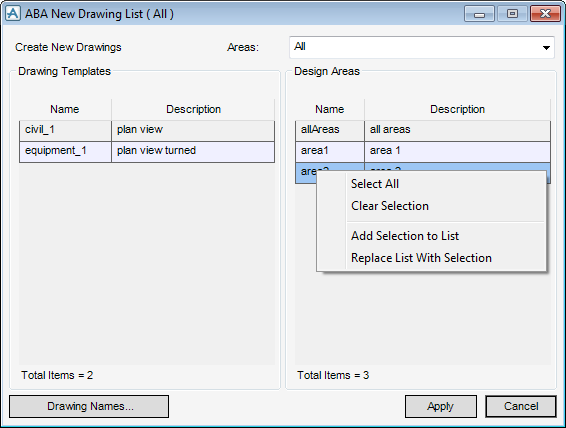Click the Apply button
This screenshot has height=428, width=566.
[441, 406]
